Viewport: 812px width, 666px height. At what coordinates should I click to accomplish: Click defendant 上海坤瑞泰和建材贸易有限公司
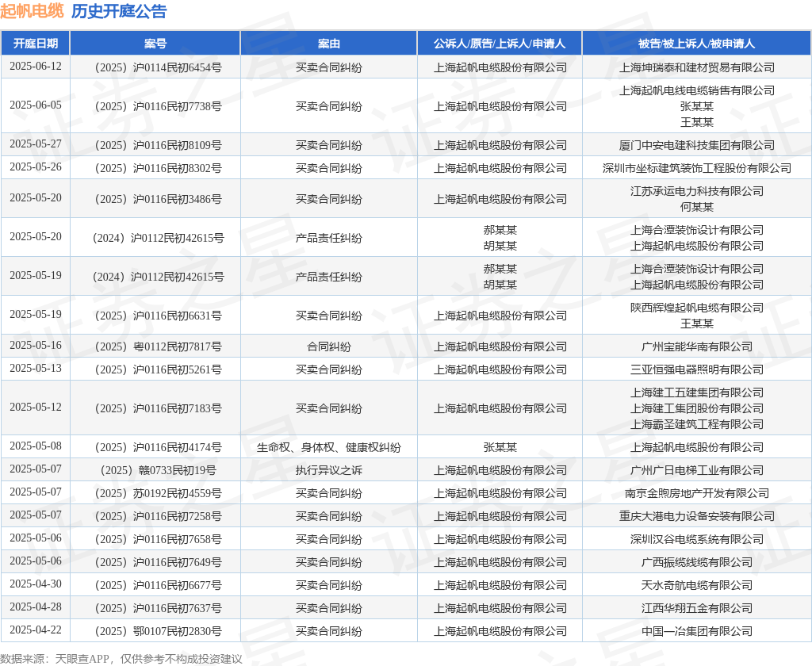click(696, 67)
